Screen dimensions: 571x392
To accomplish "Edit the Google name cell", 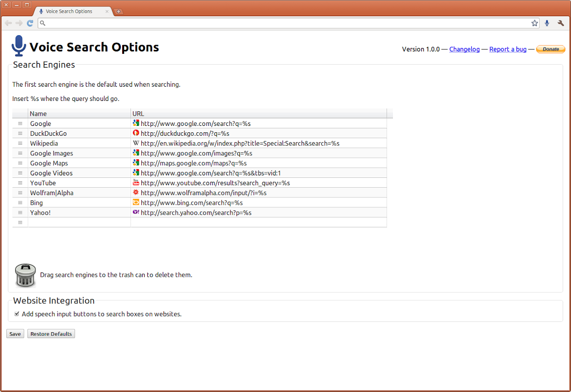I will [x=79, y=123].
